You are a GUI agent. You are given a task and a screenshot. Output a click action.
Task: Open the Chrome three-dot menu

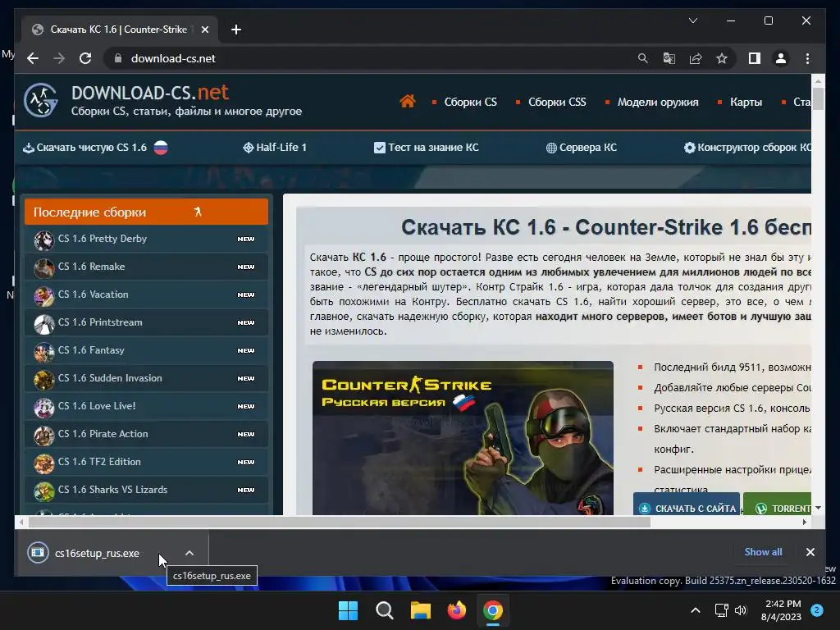point(807,58)
